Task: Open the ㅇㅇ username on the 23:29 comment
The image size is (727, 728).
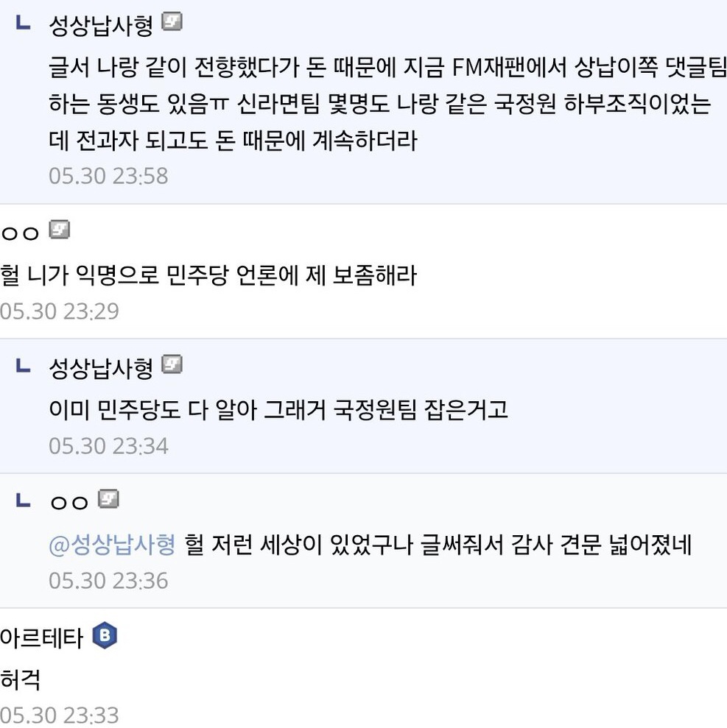Action: point(20,233)
